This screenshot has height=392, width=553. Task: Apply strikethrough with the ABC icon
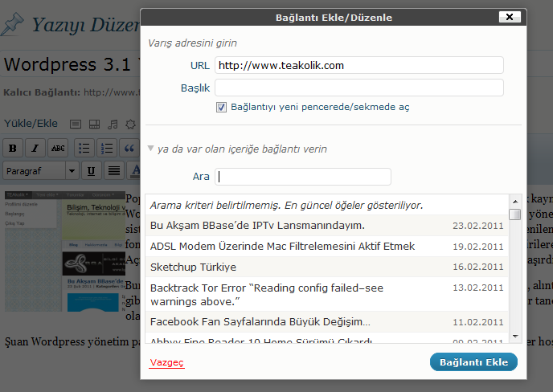pos(58,148)
